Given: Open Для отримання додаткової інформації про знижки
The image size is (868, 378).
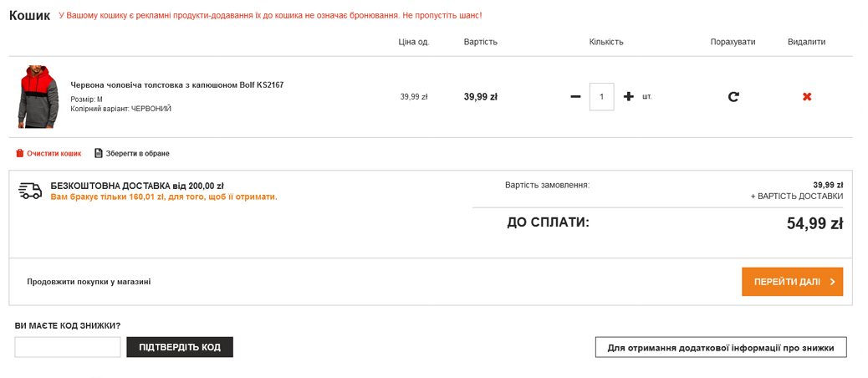Looking at the screenshot, I should (720, 348).
